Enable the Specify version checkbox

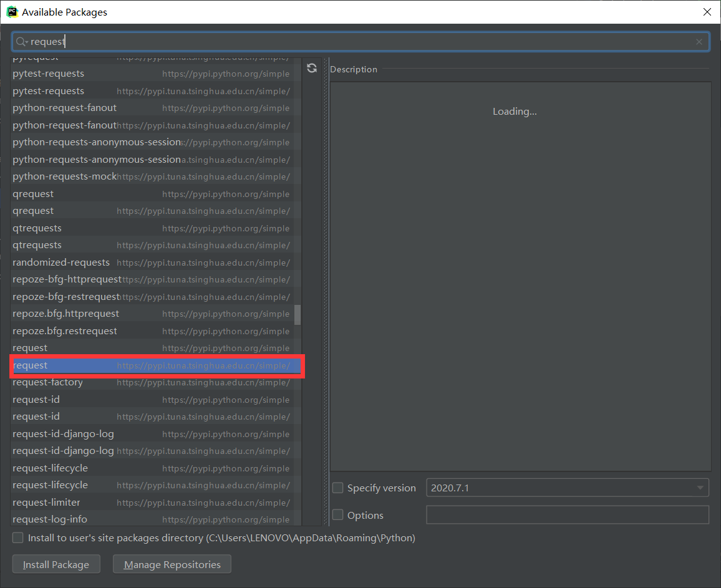tap(338, 488)
